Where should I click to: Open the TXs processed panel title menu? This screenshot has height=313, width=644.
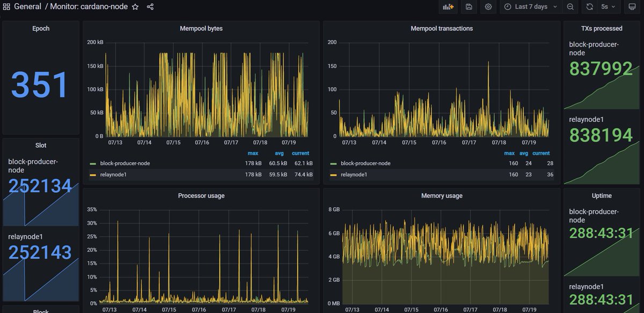click(x=602, y=28)
